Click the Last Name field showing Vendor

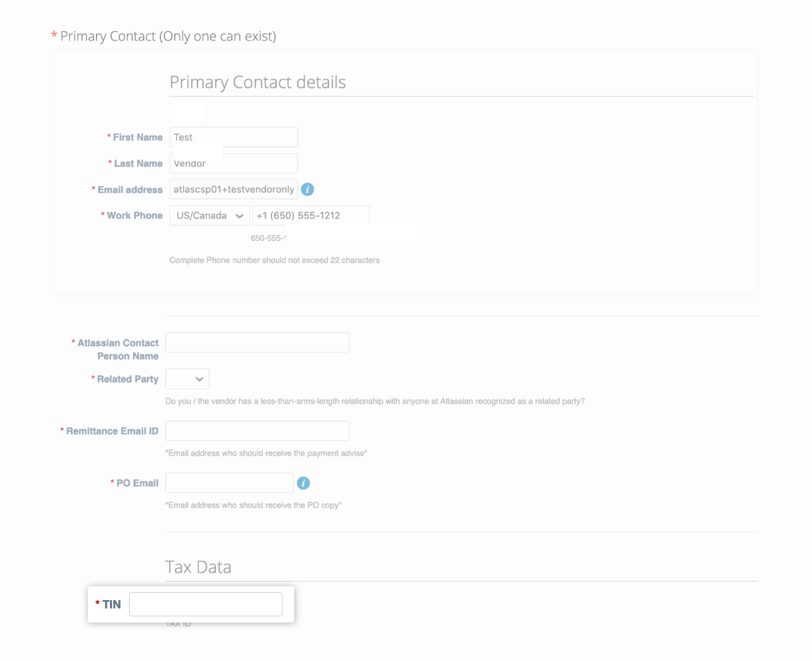(x=233, y=163)
